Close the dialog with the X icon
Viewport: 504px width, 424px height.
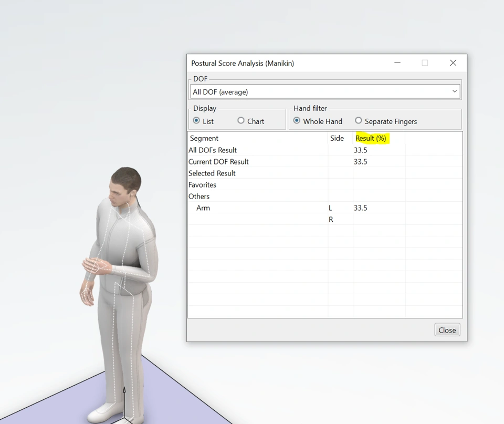click(453, 63)
